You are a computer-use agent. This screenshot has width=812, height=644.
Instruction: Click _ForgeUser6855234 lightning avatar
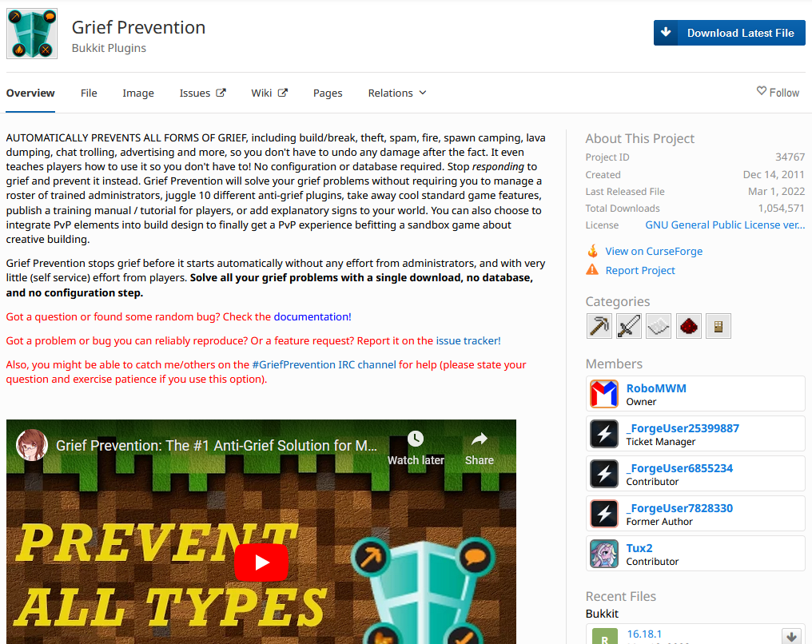(x=604, y=474)
